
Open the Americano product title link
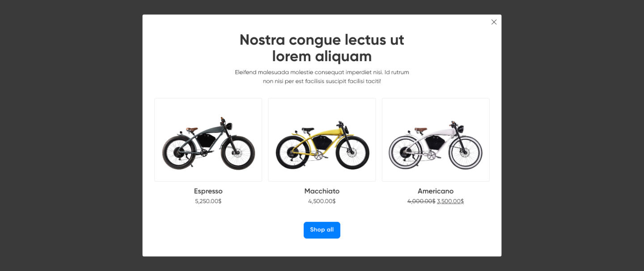tap(436, 191)
